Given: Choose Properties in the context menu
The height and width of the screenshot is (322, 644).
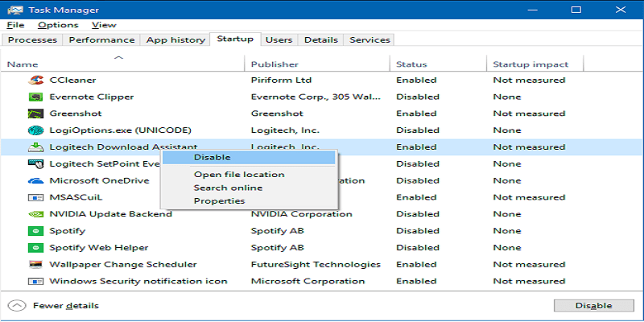Looking at the screenshot, I should (x=249, y=200).
